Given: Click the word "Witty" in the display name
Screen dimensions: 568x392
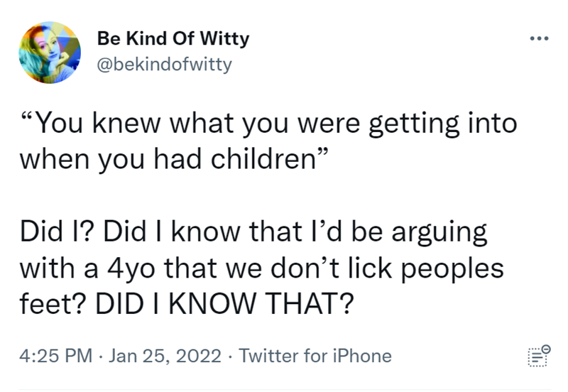Looking at the screenshot, I should [225, 38].
